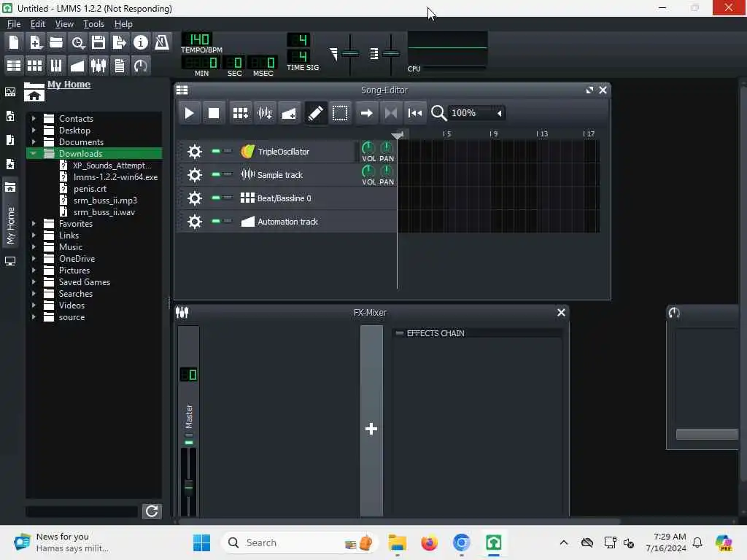Viewport: 747px width, 560px height.
Task: Click Sample track VOL knob
Action: [x=368, y=171]
